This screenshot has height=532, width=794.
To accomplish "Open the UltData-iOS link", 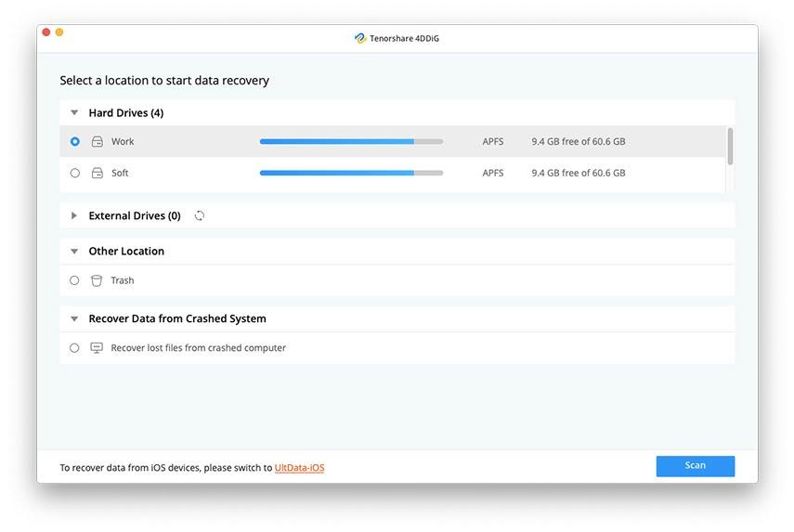I will click(x=299, y=468).
